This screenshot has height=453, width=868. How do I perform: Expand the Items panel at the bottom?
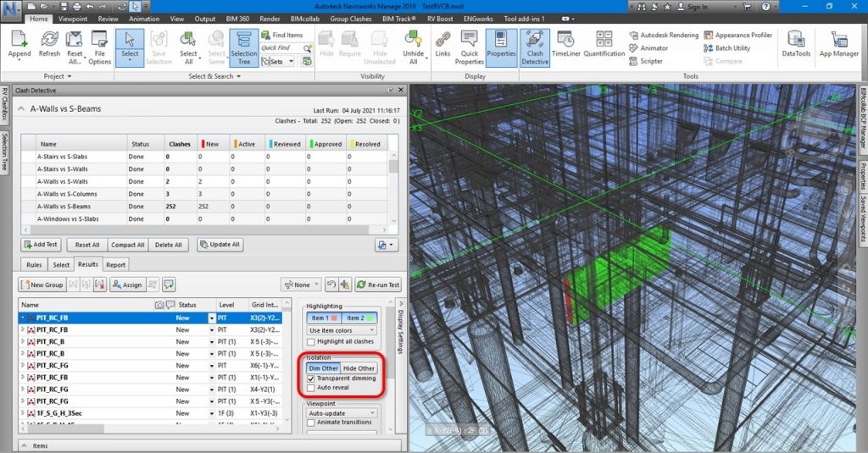pyautogui.click(x=25, y=445)
